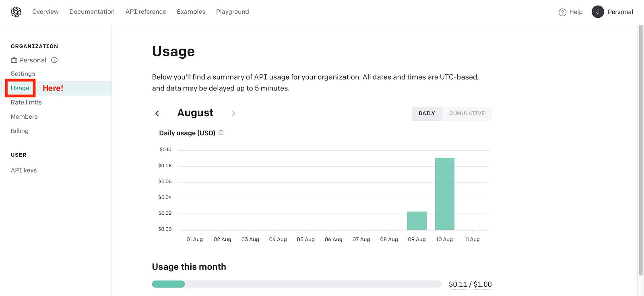The height and width of the screenshot is (296, 644).
Task: Go to next month with right chevron
Action: coord(233,113)
